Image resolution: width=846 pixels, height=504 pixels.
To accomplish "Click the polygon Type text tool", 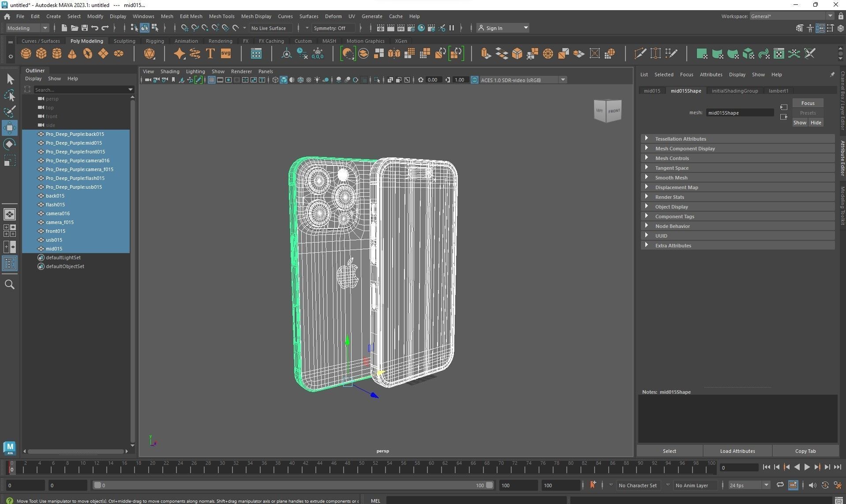I will click(x=210, y=54).
